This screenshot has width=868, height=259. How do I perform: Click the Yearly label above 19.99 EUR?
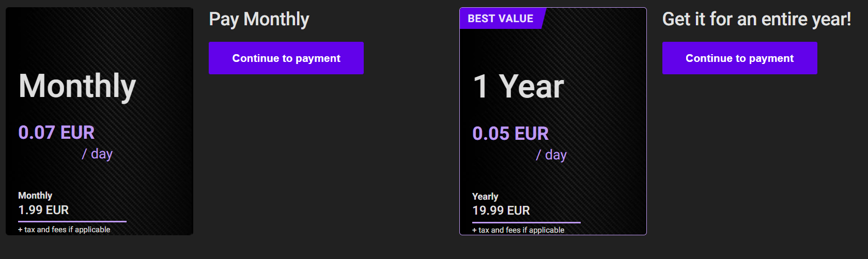click(x=485, y=197)
